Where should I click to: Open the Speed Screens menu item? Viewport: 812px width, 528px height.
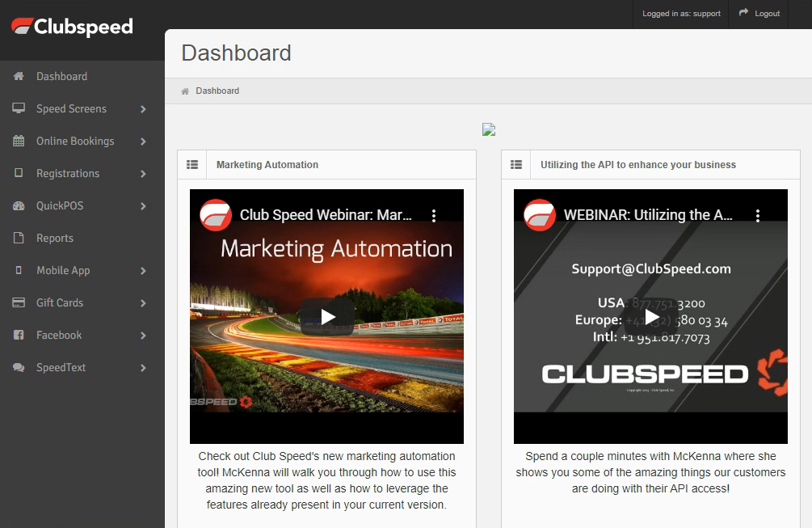click(82, 108)
